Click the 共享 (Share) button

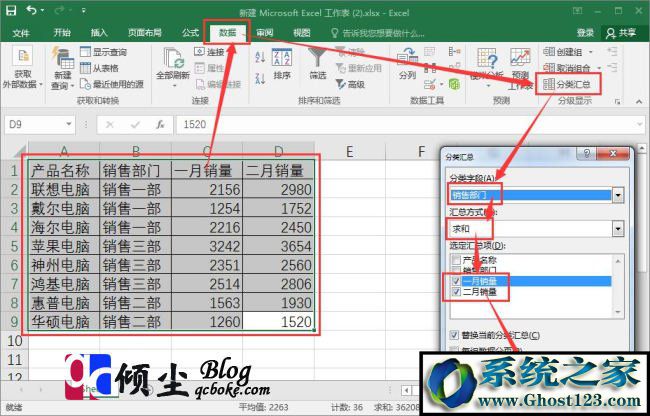click(x=621, y=33)
